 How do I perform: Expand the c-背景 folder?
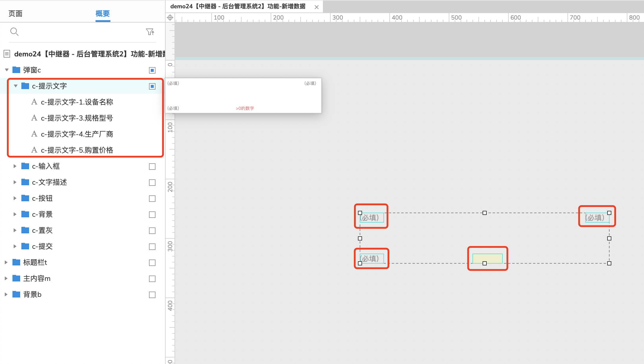15,214
